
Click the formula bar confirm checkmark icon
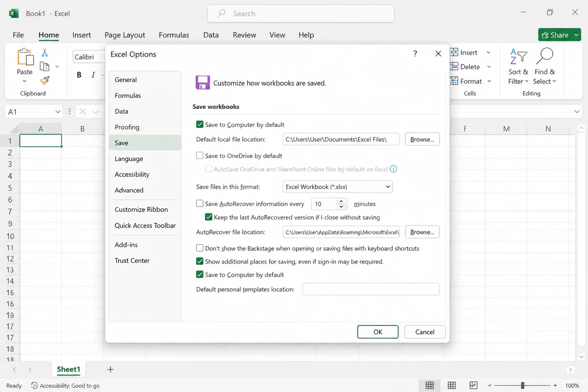click(x=95, y=112)
